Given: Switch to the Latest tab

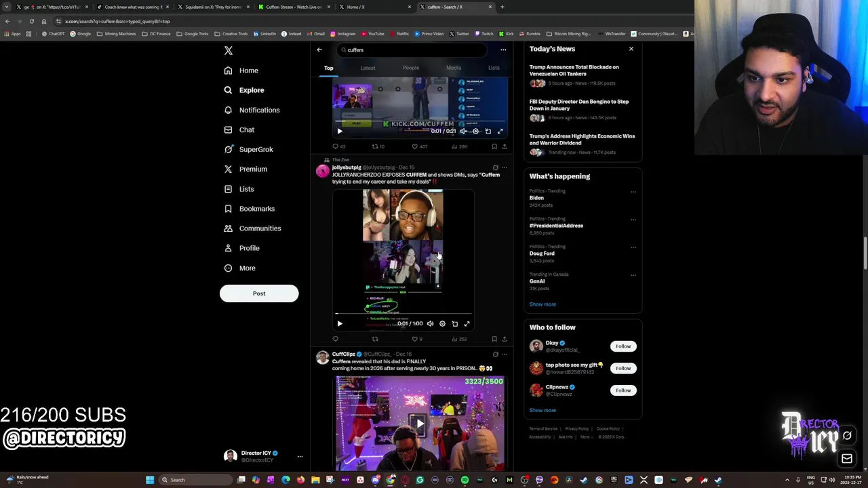Looking at the screenshot, I should coord(368,68).
